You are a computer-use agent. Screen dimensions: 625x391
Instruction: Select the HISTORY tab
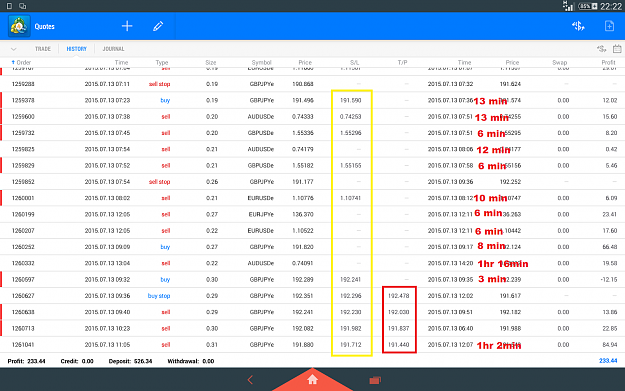click(x=77, y=49)
